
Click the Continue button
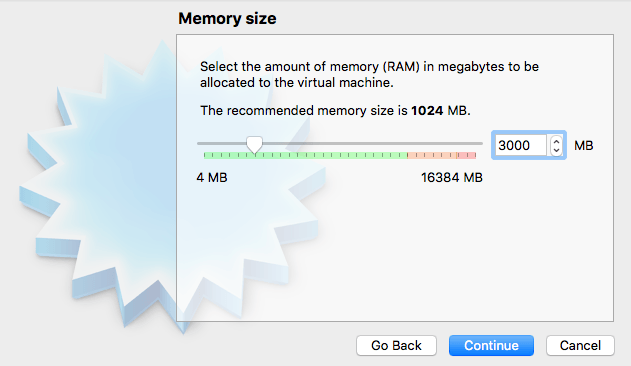491,345
